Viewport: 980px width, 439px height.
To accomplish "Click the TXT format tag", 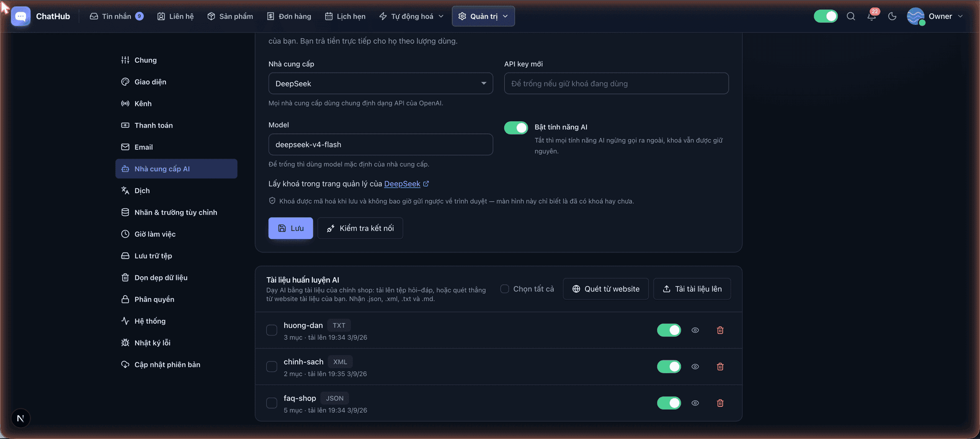I will (339, 325).
